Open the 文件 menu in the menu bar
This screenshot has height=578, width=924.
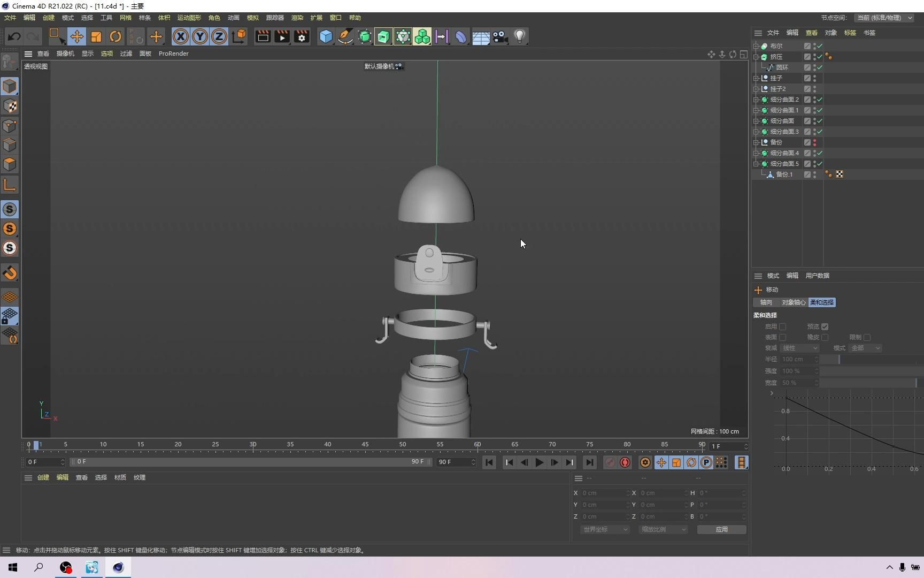[9, 18]
